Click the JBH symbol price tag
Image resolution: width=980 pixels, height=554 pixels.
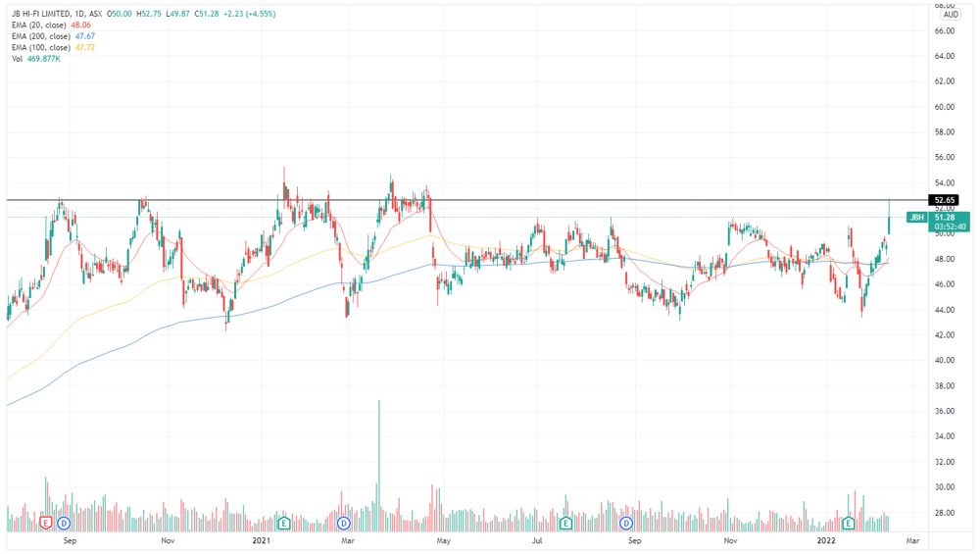click(916, 218)
